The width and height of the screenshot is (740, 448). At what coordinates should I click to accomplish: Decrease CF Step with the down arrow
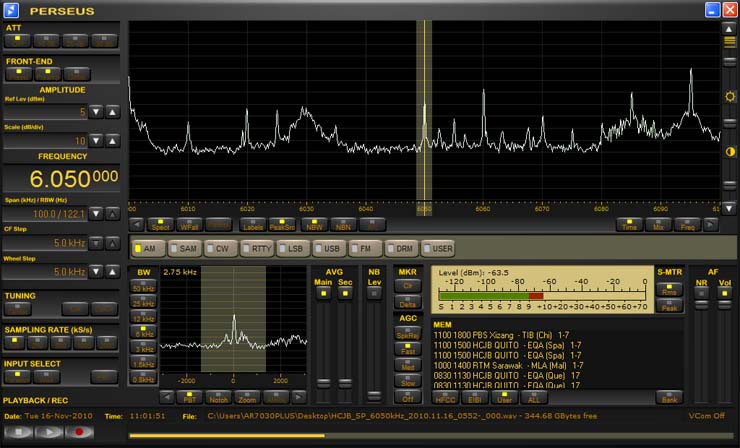(96, 243)
